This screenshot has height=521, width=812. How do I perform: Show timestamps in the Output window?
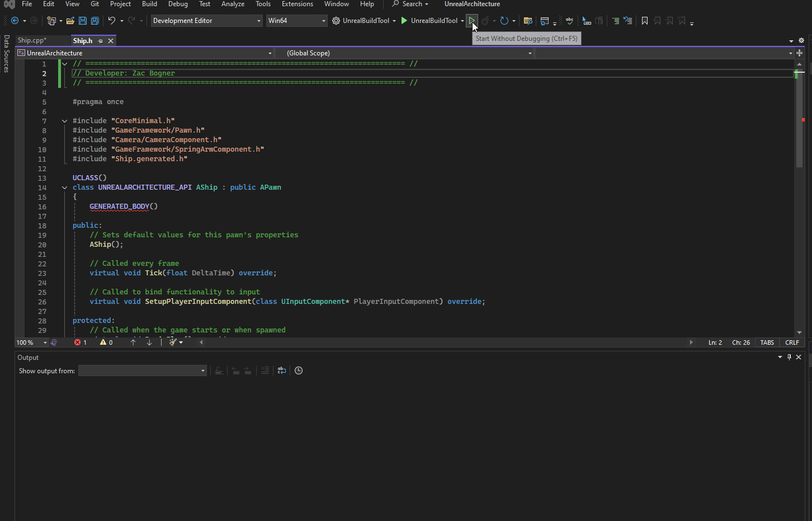click(298, 370)
